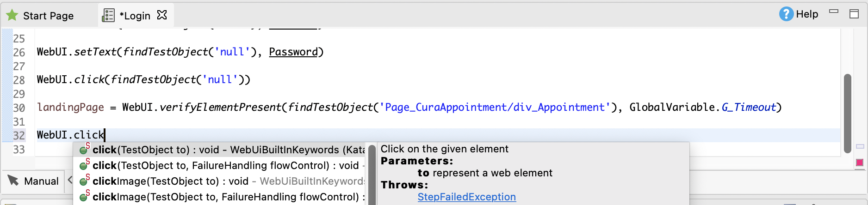
Task: Click the Login test case file icon
Action: [x=108, y=16]
